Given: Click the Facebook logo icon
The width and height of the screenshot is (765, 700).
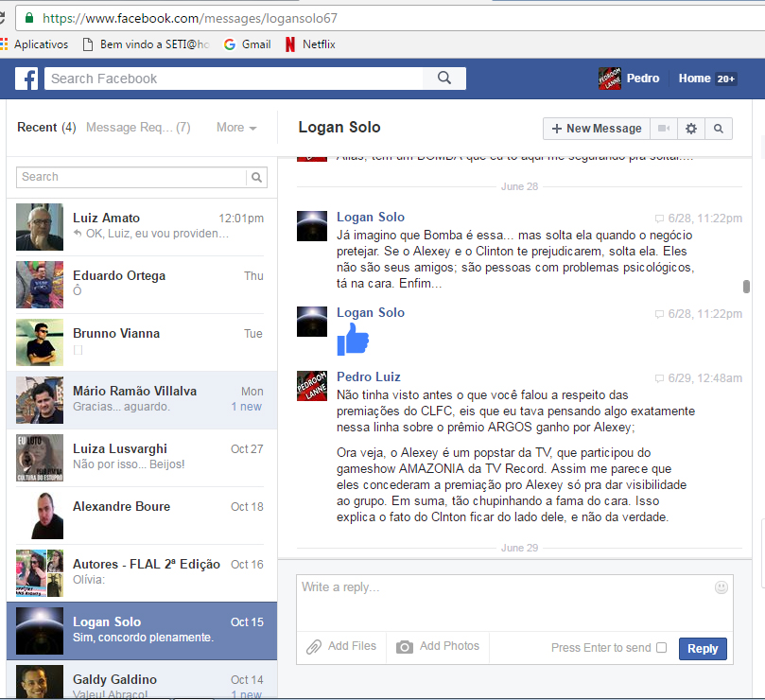Looking at the screenshot, I should [x=26, y=79].
